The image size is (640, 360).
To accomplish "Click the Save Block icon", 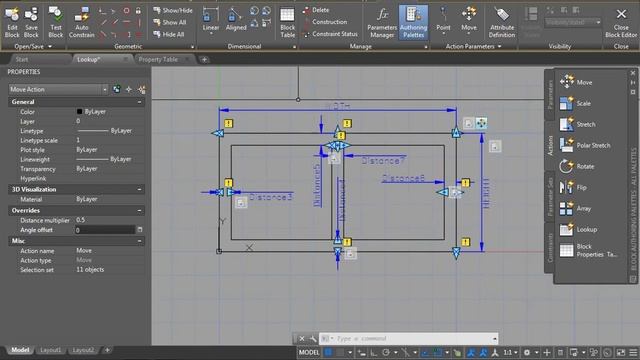I will [31, 23].
